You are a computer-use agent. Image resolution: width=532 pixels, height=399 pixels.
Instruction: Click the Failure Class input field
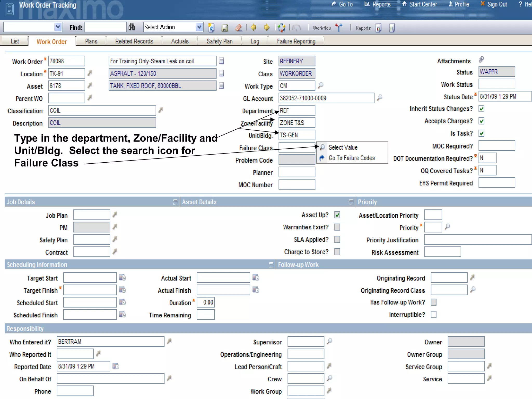tap(297, 147)
